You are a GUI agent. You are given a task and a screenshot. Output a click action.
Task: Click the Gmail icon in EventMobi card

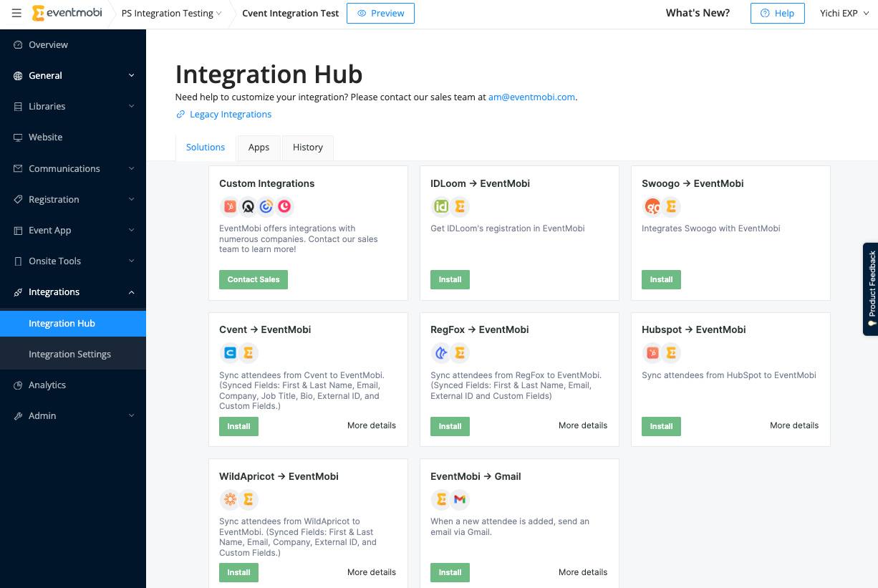pyautogui.click(x=460, y=499)
